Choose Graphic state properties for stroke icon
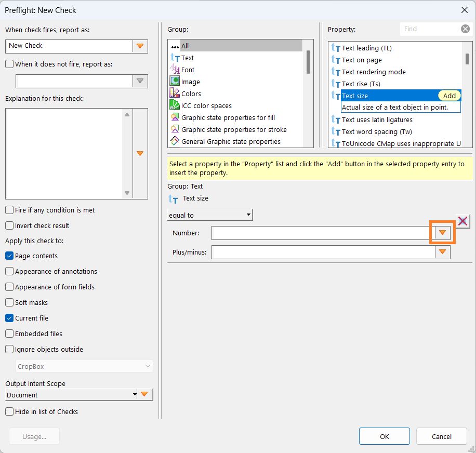The height and width of the screenshot is (453, 476). click(x=175, y=129)
